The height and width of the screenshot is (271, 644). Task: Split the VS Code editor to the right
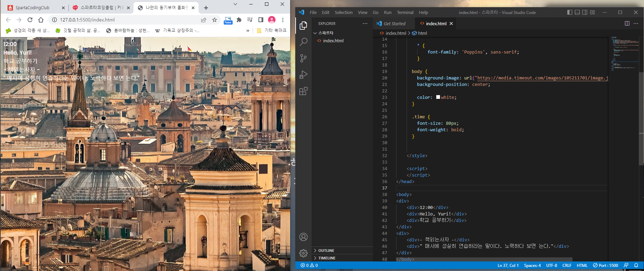point(627,24)
